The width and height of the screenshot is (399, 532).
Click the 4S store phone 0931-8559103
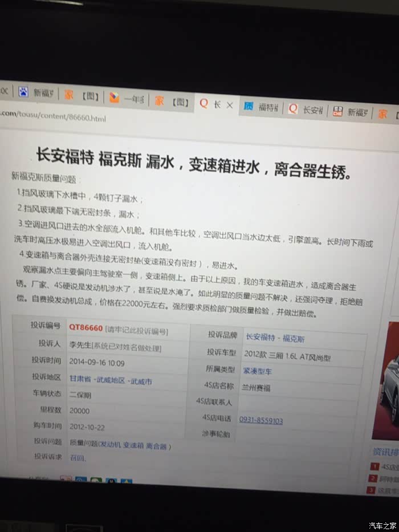pyautogui.click(x=260, y=420)
